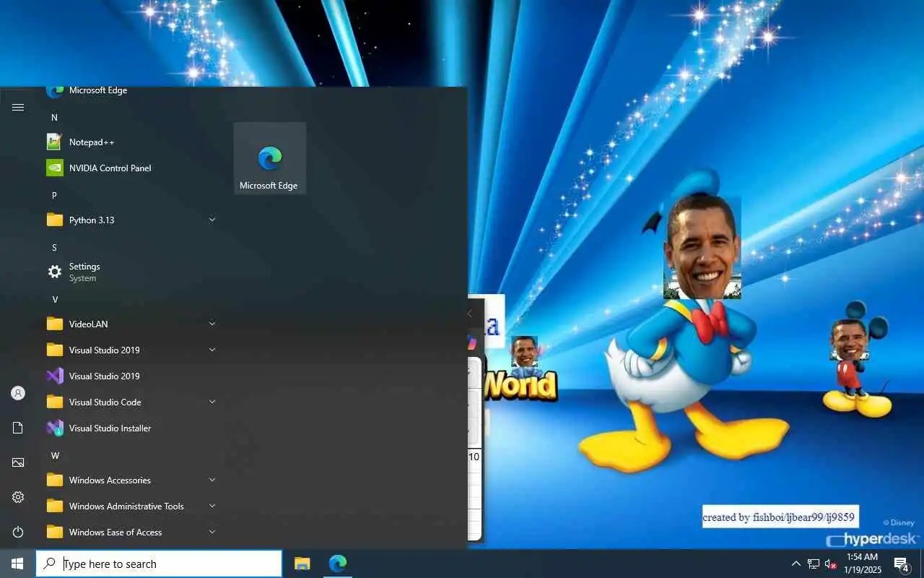Open the Settings app entry
924x578 pixels.
tap(130, 272)
